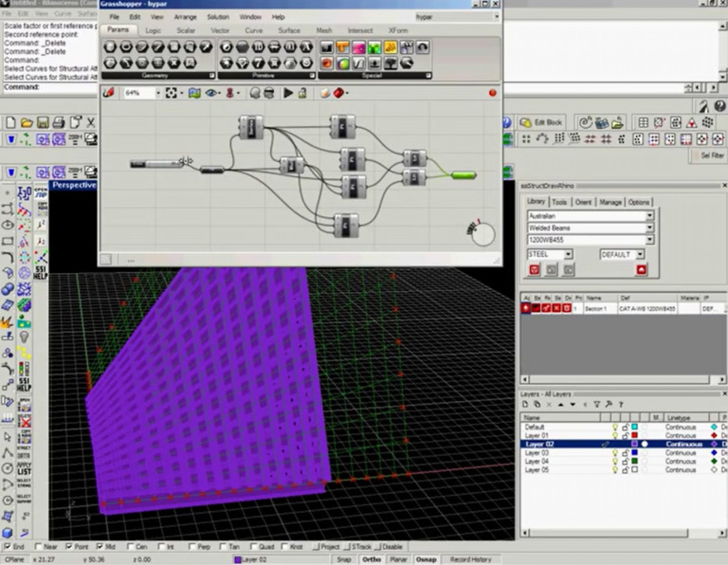Click the red record button in Grasshopper canvas

[493, 93]
